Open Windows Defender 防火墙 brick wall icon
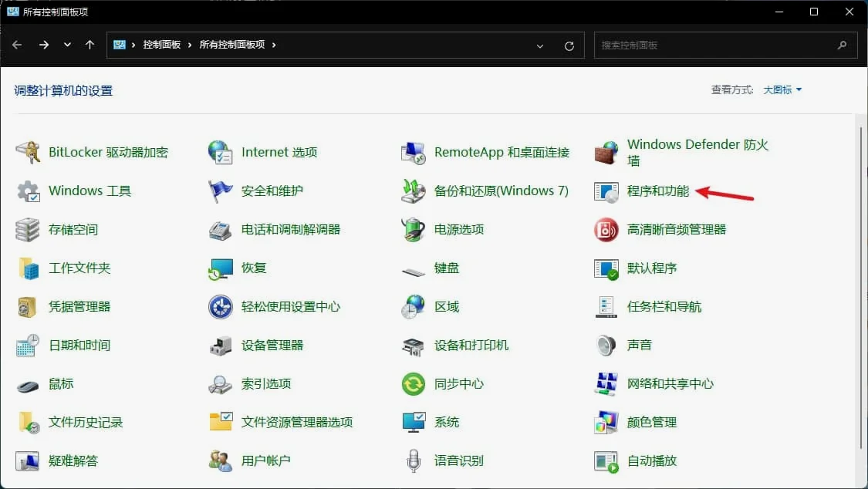 [606, 152]
